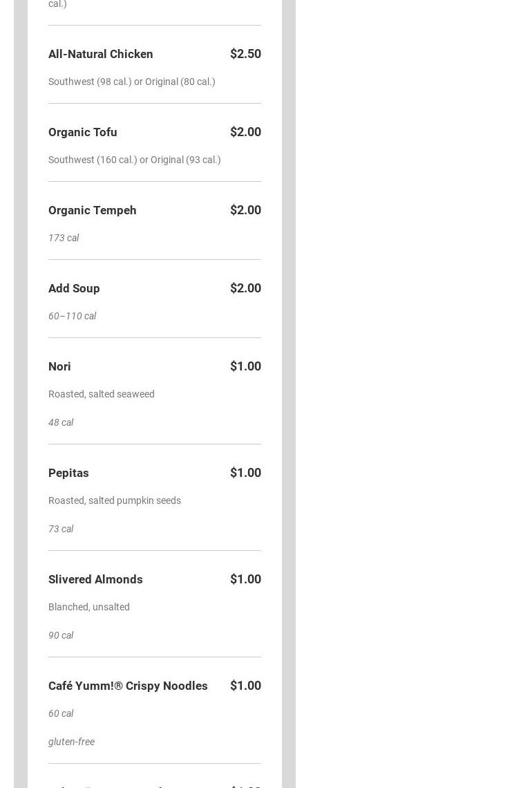This screenshot has height=788, width=532.
Task: Open the Café Yumm! Crispy Noodles item
Action: tap(128, 686)
